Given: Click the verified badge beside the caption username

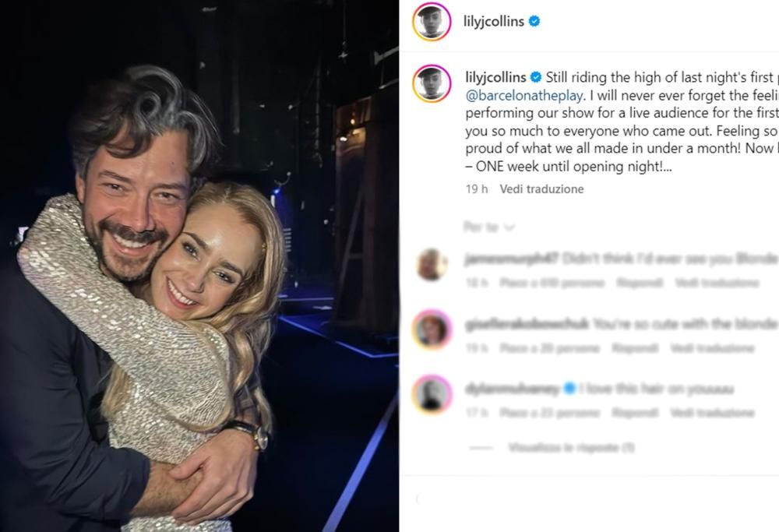Looking at the screenshot, I should (x=536, y=77).
